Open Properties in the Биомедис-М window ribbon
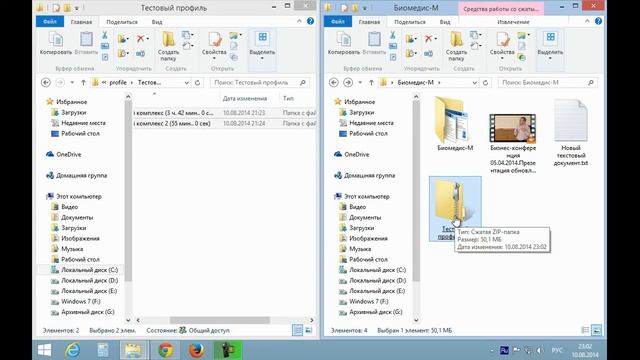 tap(502, 46)
